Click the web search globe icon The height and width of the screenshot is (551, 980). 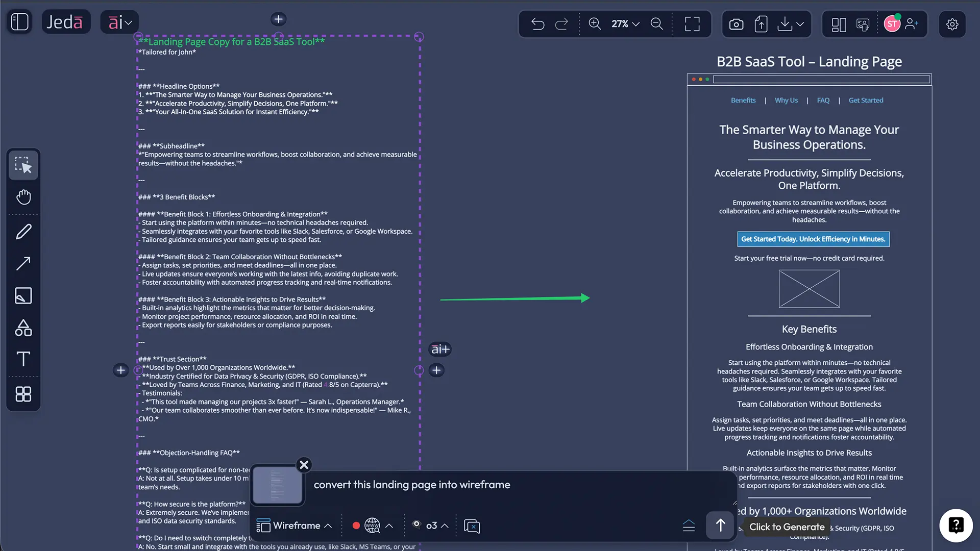372,525
